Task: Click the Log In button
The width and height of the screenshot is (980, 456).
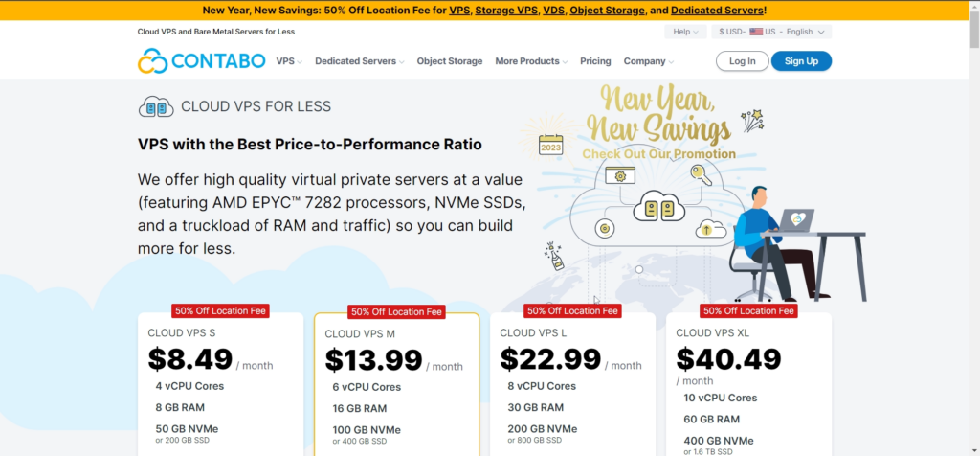Action: point(742,61)
